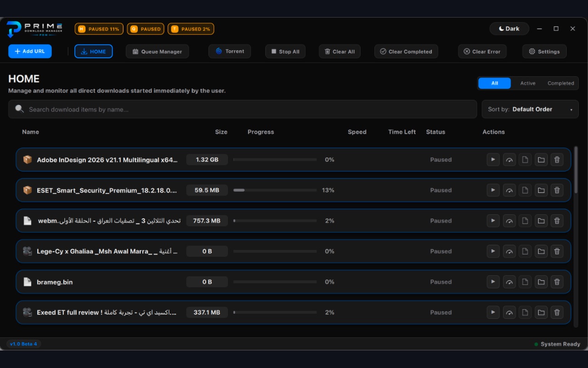Show All downloads filter tab
The image size is (588, 368).
pos(495,83)
